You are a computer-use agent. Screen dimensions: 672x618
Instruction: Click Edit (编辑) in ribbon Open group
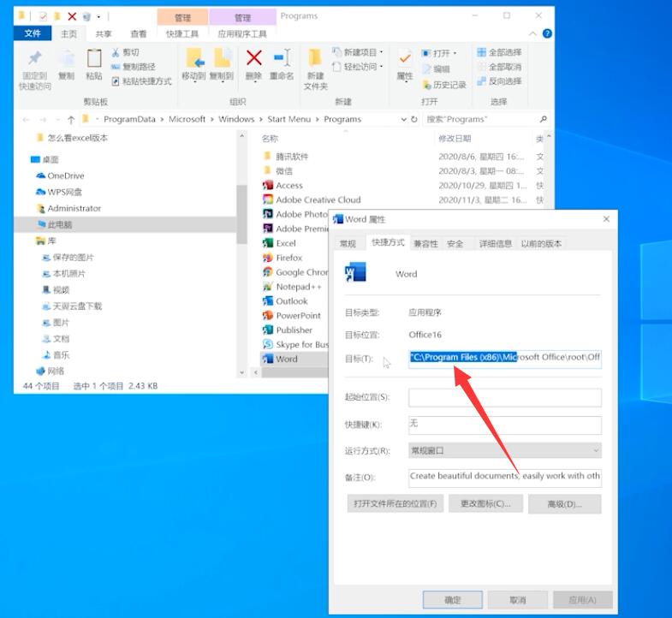pyautogui.click(x=437, y=69)
